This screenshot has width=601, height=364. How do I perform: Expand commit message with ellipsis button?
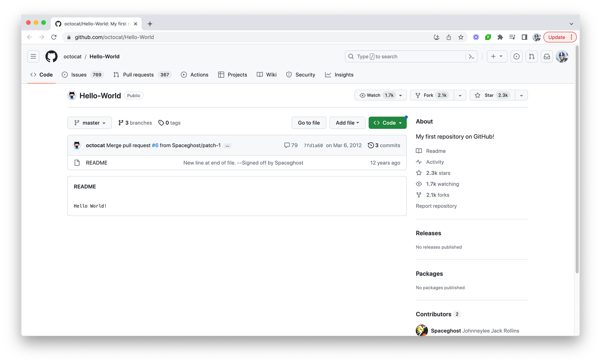227,146
